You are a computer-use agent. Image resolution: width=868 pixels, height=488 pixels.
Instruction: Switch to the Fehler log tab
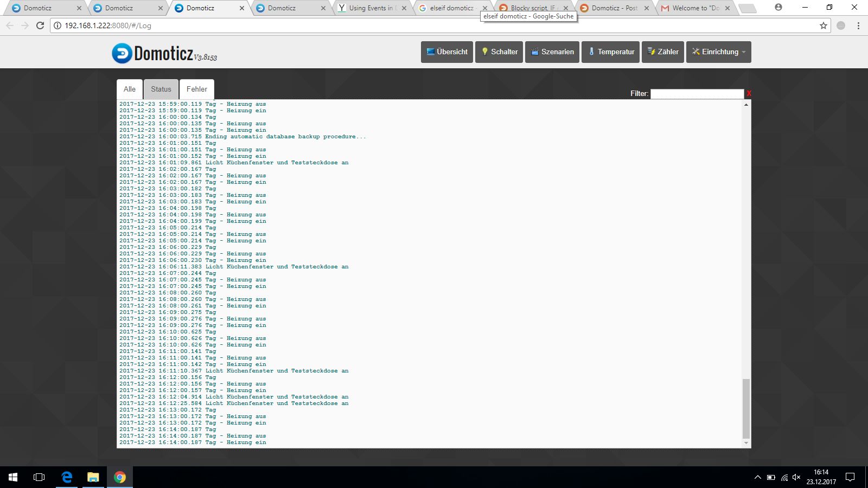[197, 89]
